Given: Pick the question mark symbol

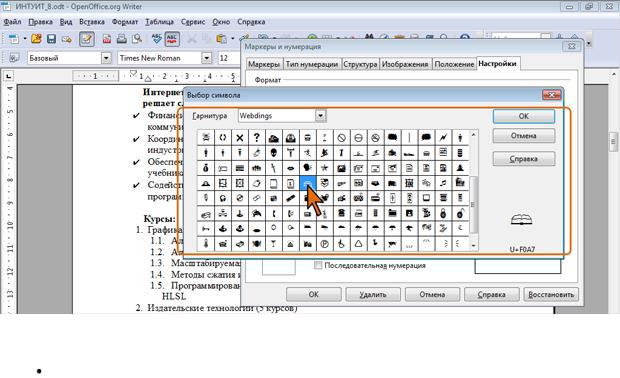Looking at the screenshot, I should click(x=257, y=138).
